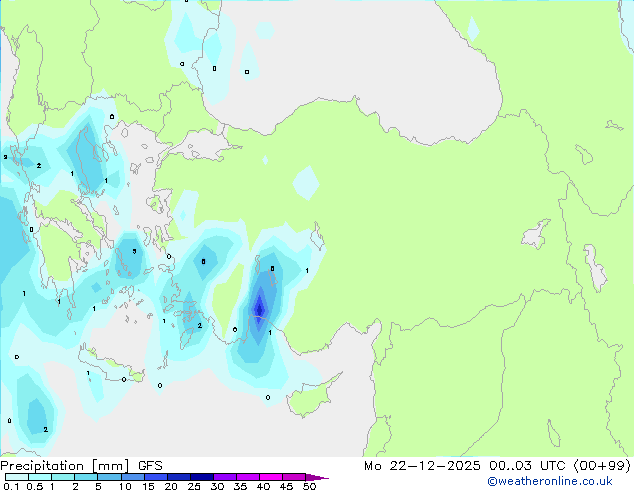Screen dimensions: 634x490
Task: Click the legend label '10'
Action: tap(125, 486)
